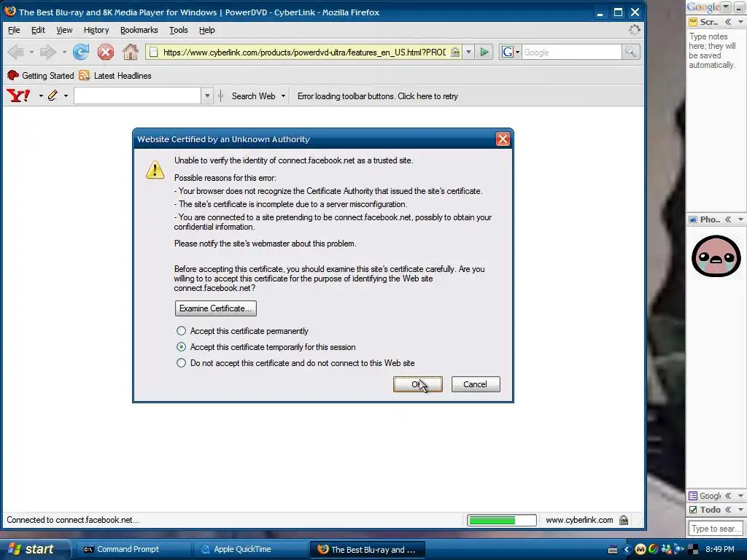The width and height of the screenshot is (747, 560).
Task: Collapse the Scratch Pad gadget chevrons
Action: (728, 22)
